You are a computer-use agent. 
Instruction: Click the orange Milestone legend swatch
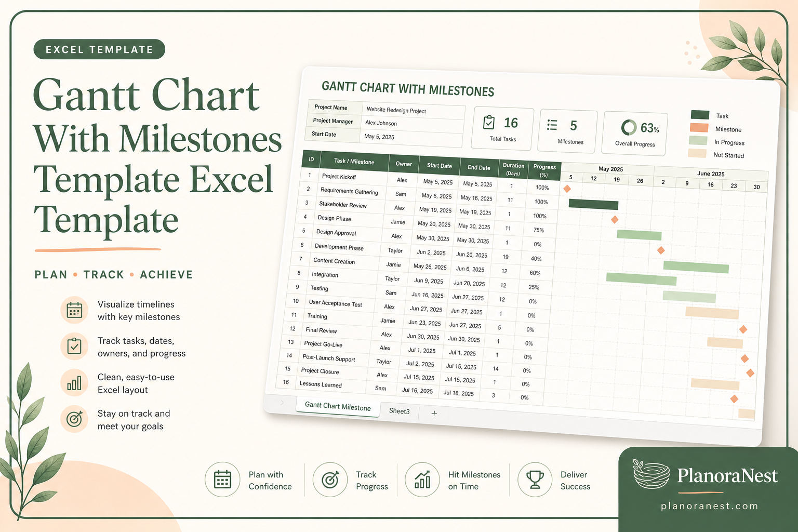click(x=699, y=128)
